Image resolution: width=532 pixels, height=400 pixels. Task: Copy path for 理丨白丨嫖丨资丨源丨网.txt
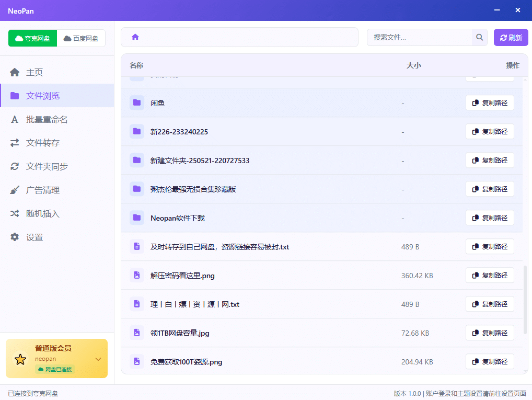coord(490,304)
